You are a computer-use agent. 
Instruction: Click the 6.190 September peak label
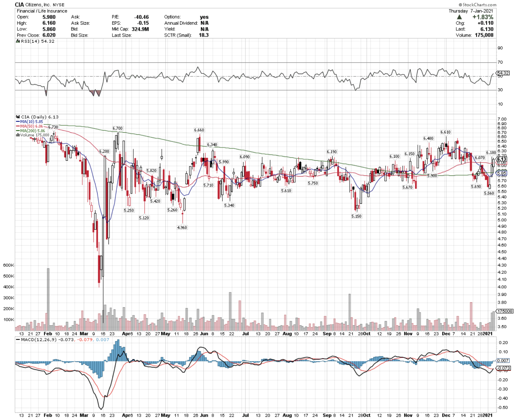pyautogui.click(x=332, y=152)
